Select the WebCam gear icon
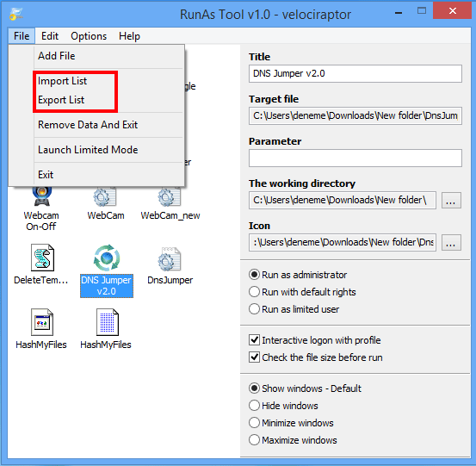This screenshot has height=466, width=476. click(105, 196)
